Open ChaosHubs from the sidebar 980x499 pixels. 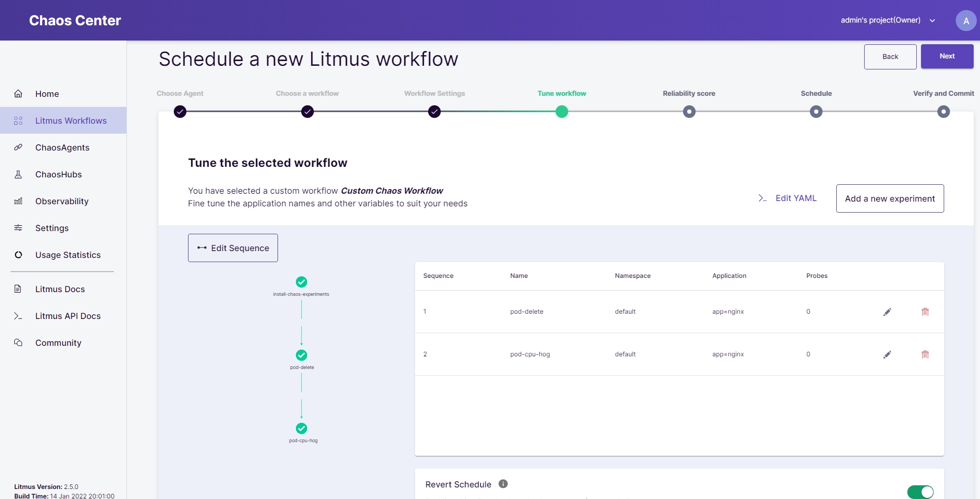pos(58,174)
